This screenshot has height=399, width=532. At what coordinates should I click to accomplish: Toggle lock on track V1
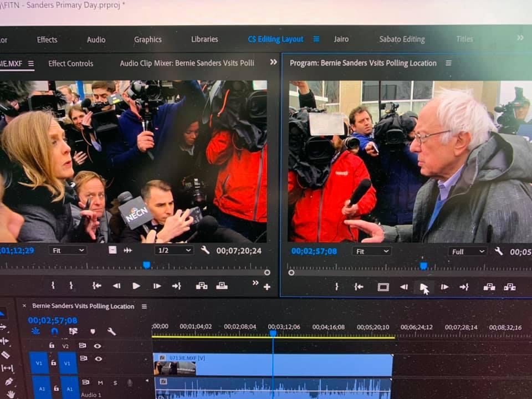[x=54, y=362]
